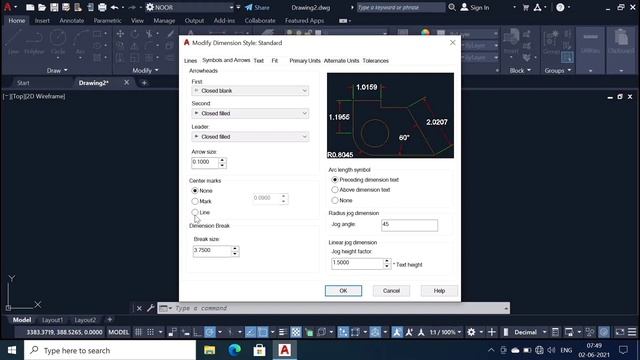Image resolution: width=640 pixels, height=360 pixels.
Task: Toggle Polar Tracking icon in status bar
Action: pyautogui.click(x=210, y=332)
